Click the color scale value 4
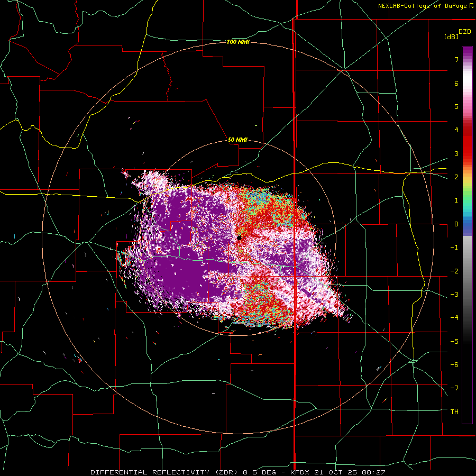Image resolution: width=476 pixels, height=476 pixels. (x=456, y=130)
